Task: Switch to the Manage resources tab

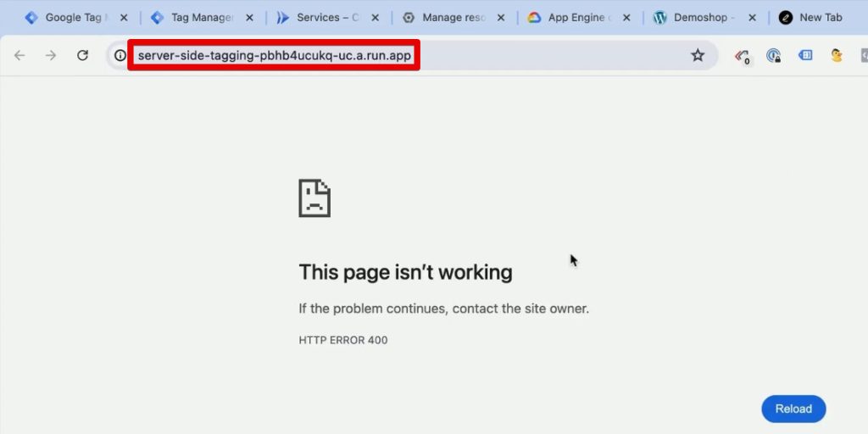Action: pos(454,18)
